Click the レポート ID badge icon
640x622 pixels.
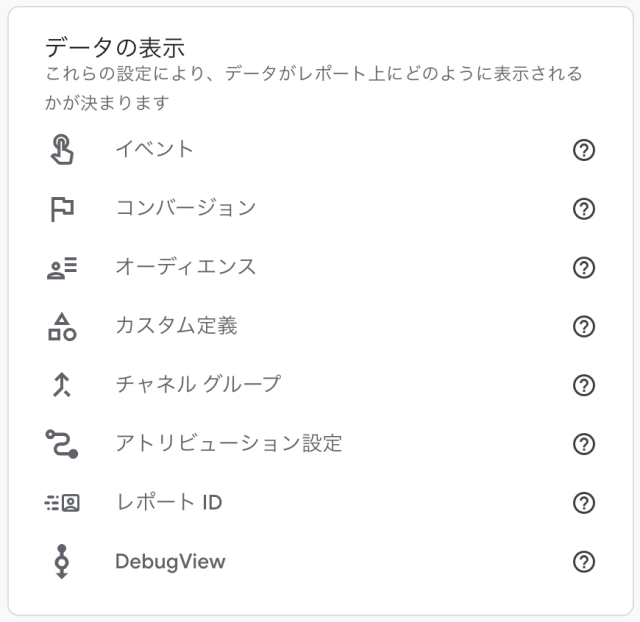pyautogui.click(x=62, y=503)
